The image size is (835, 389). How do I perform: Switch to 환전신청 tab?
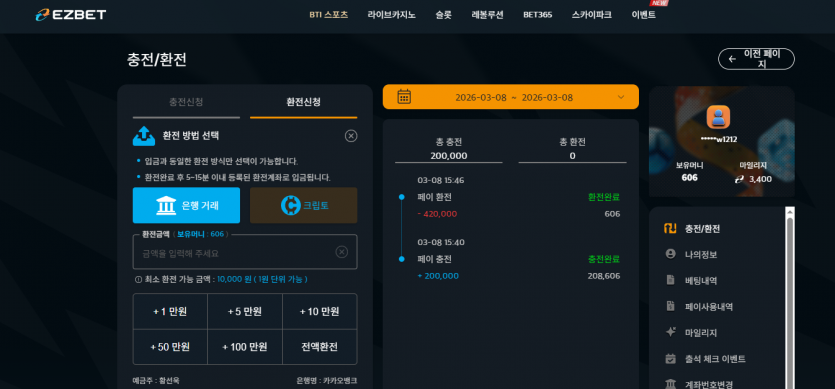coord(304,102)
